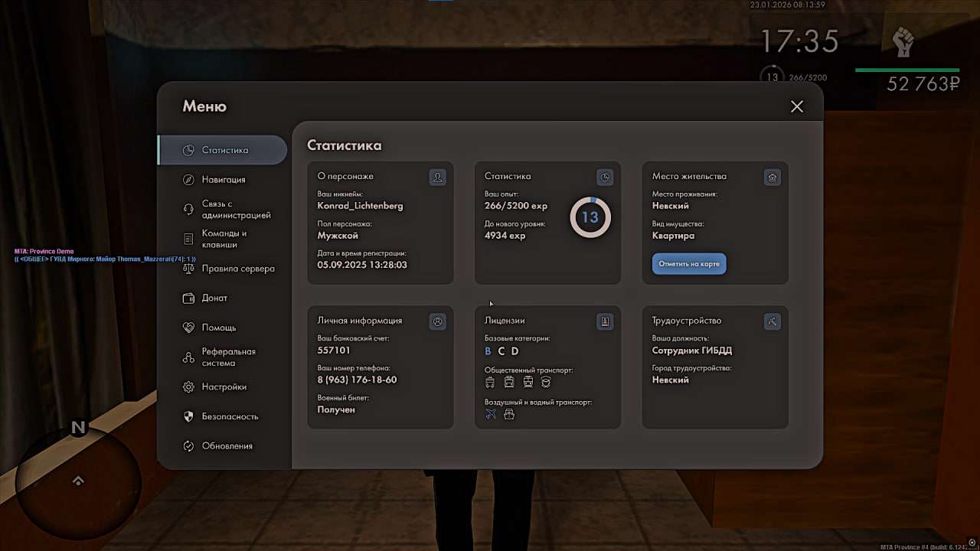
Task: Click the Помощь heart icon
Action: pyautogui.click(x=188, y=328)
